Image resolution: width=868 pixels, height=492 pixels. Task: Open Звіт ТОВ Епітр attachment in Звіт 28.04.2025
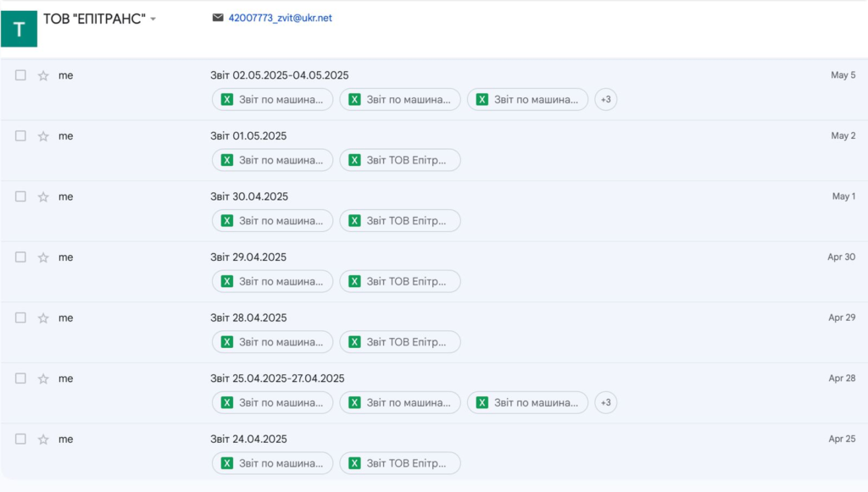[400, 342]
